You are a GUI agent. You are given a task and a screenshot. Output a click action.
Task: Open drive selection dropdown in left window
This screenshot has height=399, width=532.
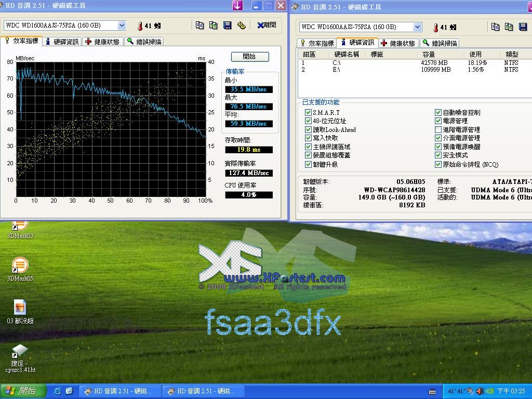click(x=122, y=25)
